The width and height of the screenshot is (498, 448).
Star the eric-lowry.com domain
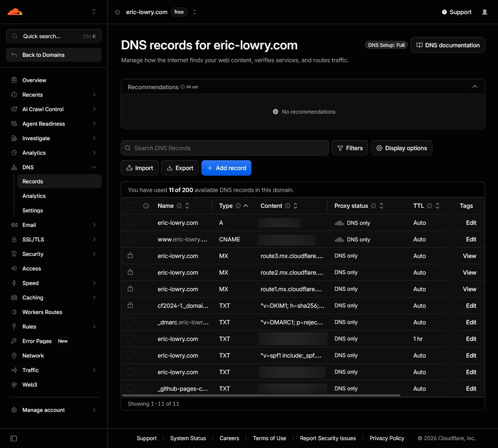[x=117, y=12]
